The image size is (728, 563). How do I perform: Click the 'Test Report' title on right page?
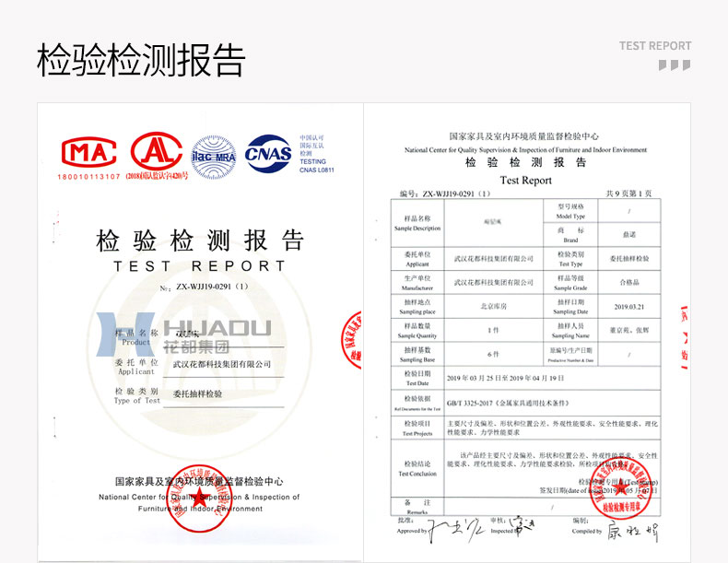coord(525,180)
